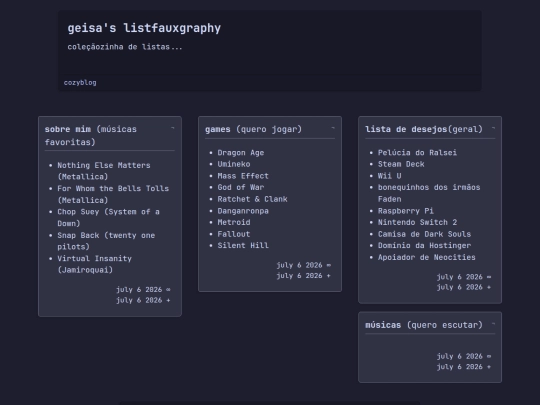540x405 pixels.
Task: Select "Chop Suey (System of a Down)" item
Action: point(108,217)
